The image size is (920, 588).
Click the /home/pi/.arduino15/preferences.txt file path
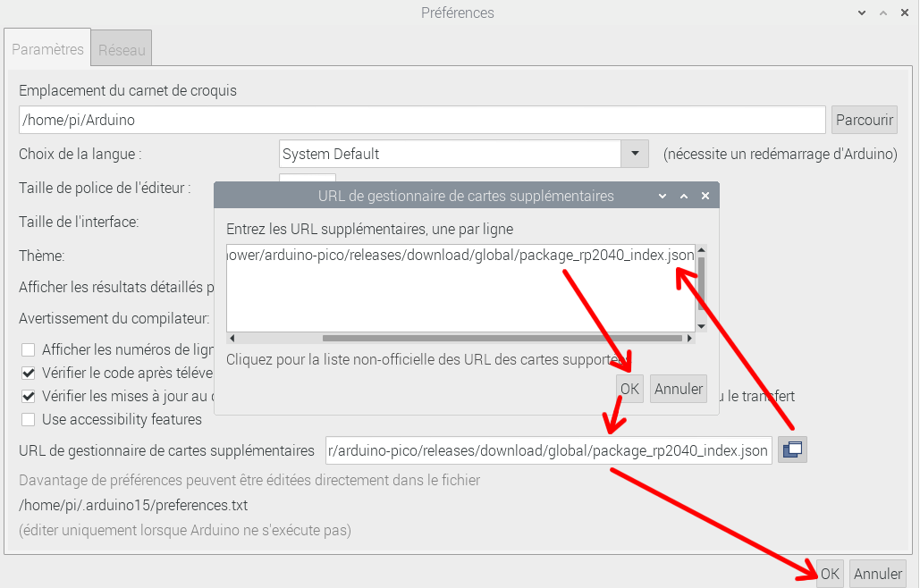[x=133, y=505]
